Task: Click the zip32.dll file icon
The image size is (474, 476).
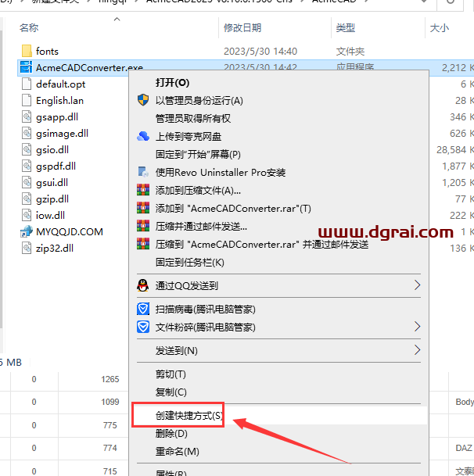Action: [27, 248]
